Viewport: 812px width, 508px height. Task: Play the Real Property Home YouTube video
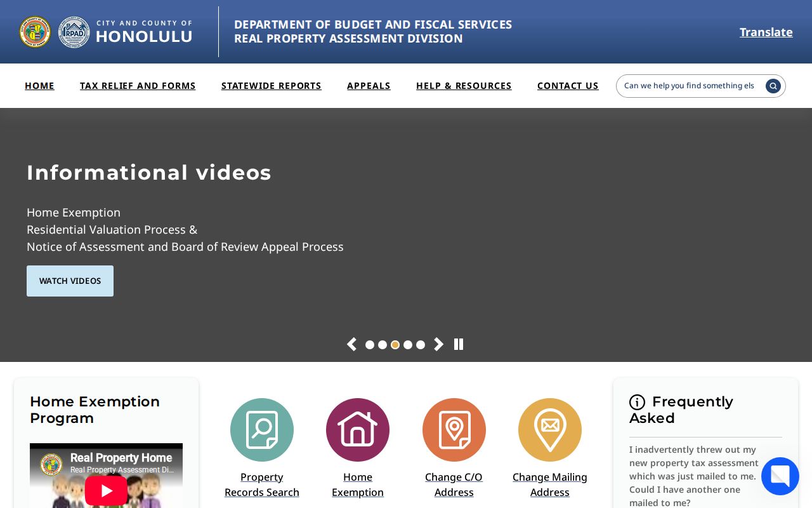pyautogui.click(x=106, y=491)
